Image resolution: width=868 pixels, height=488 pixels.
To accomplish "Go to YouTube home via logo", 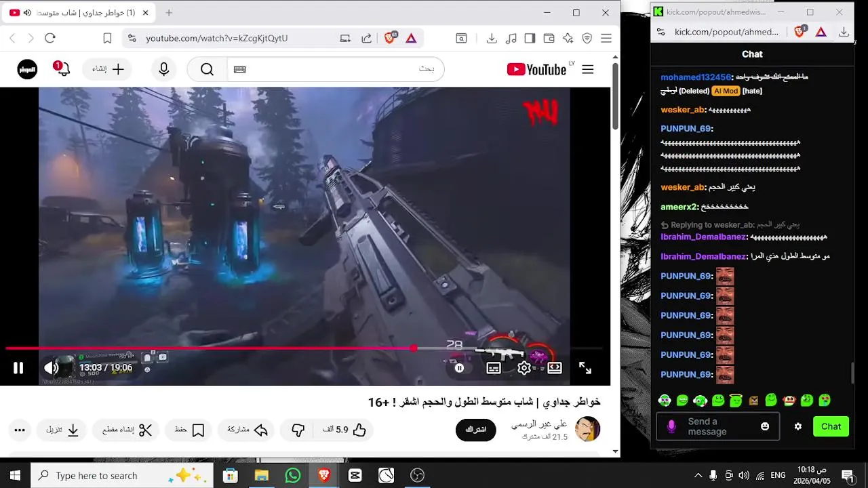I will point(536,69).
